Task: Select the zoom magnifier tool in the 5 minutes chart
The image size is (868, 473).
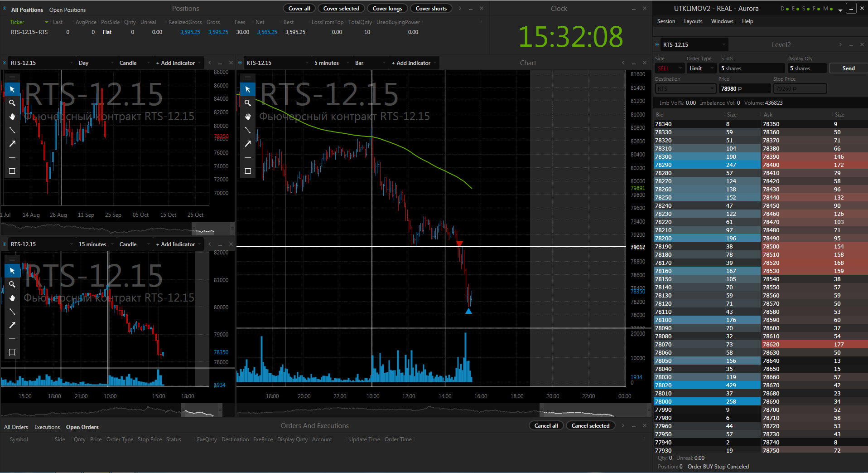Action: coord(248,103)
